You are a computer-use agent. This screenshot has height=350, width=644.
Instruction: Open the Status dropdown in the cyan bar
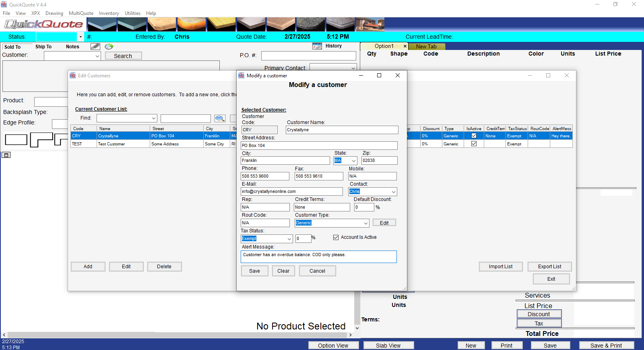(80, 37)
